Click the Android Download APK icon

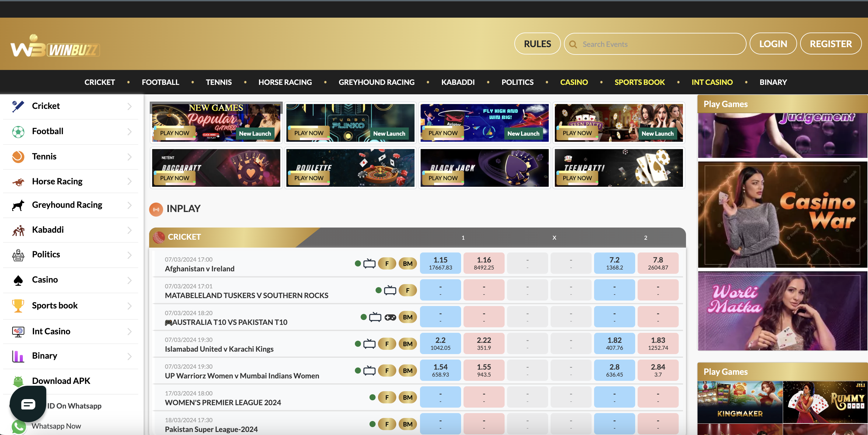tap(18, 381)
